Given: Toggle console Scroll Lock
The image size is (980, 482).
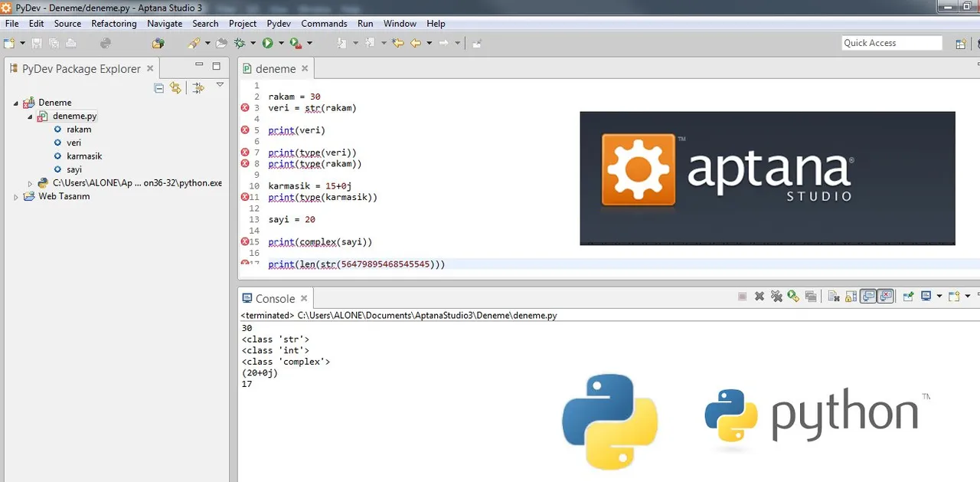Looking at the screenshot, I should pyautogui.click(x=851, y=296).
